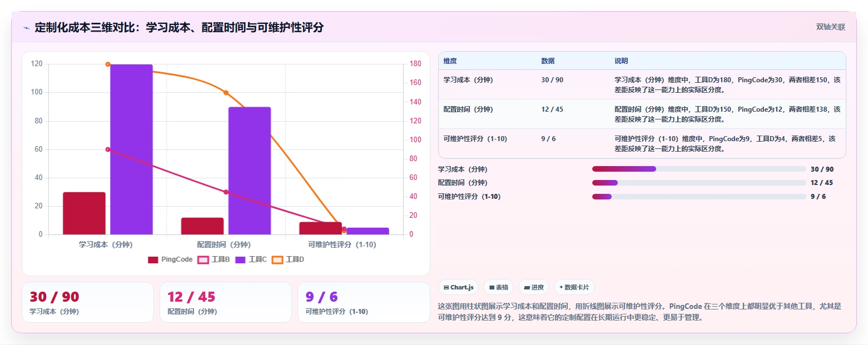Click the purple 工具C bar for 学习成本

point(131,149)
